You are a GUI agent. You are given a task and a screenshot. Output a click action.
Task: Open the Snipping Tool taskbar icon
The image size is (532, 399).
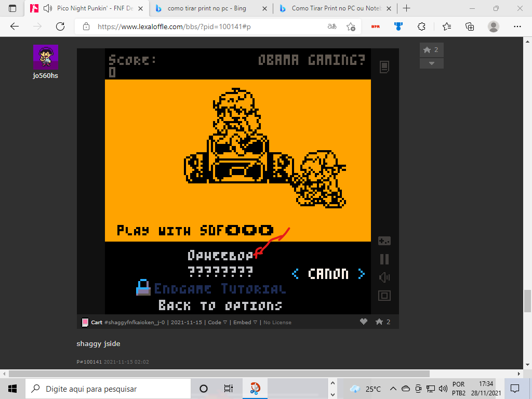(255, 389)
